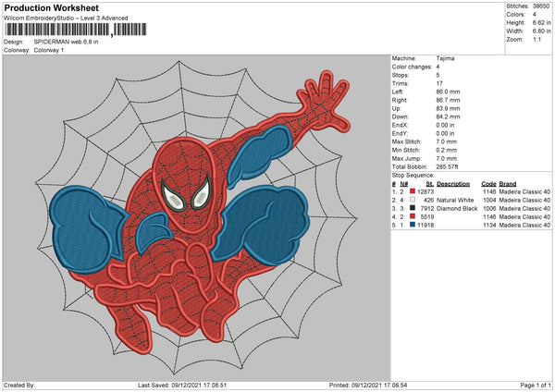Click the Natural White color swatch
The image size is (555, 392).
[413, 200]
